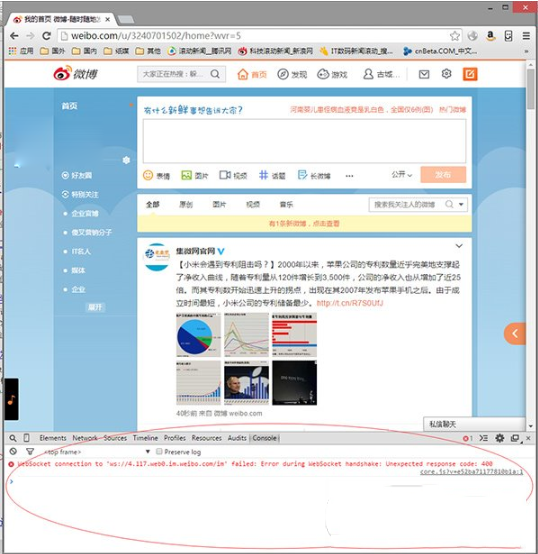The image size is (538, 554).
Task: Open the Discover compass icon
Action: [283, 74]
